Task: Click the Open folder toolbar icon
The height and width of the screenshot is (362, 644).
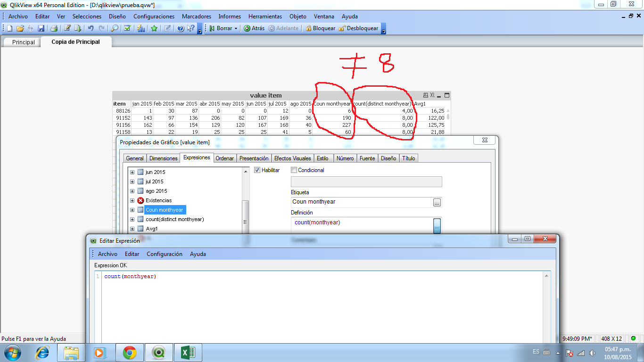Action: (x=20, y=28)
